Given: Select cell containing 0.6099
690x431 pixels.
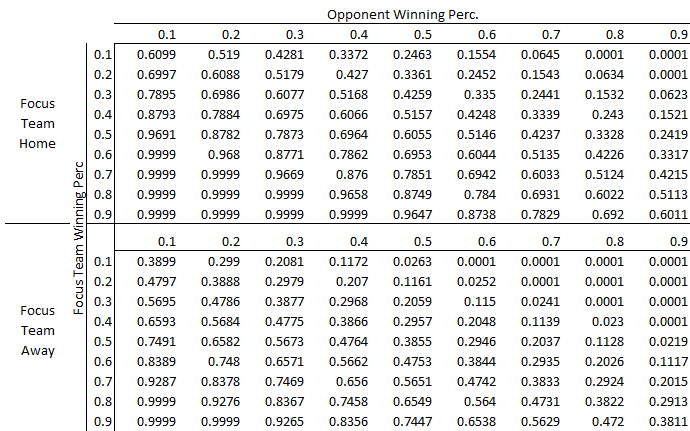Looking at the screenshot, I should [x=158, y=53].
